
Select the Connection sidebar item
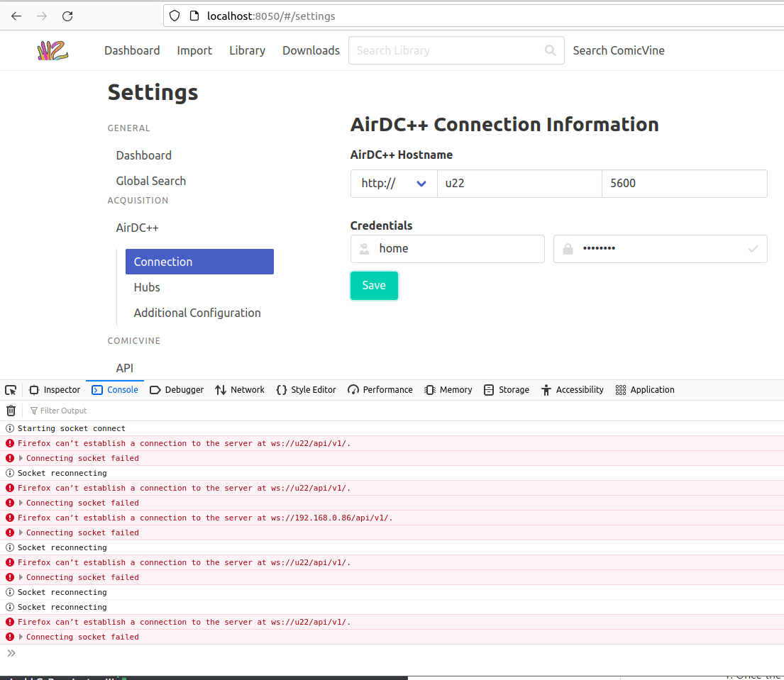[x=199, y=262]
